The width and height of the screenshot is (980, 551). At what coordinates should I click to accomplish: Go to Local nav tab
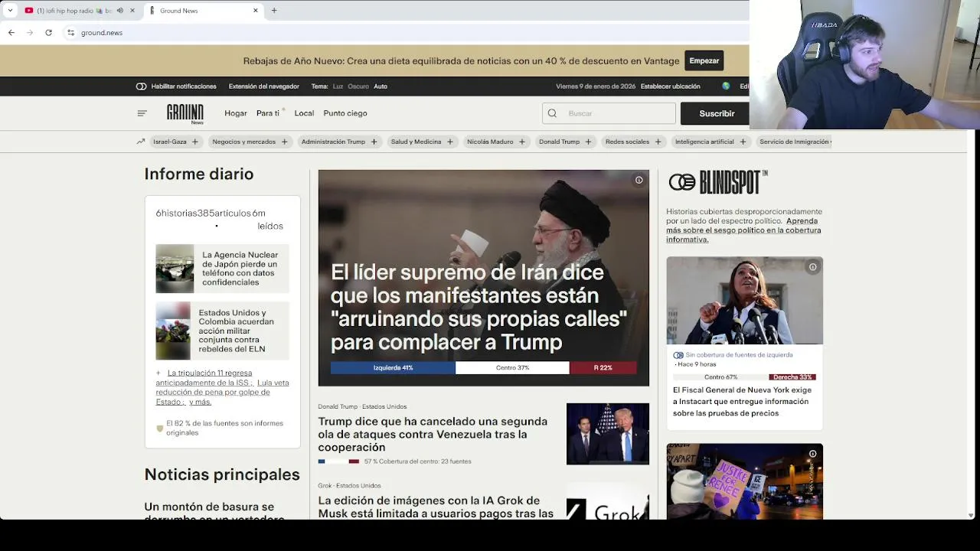[304, 113]
